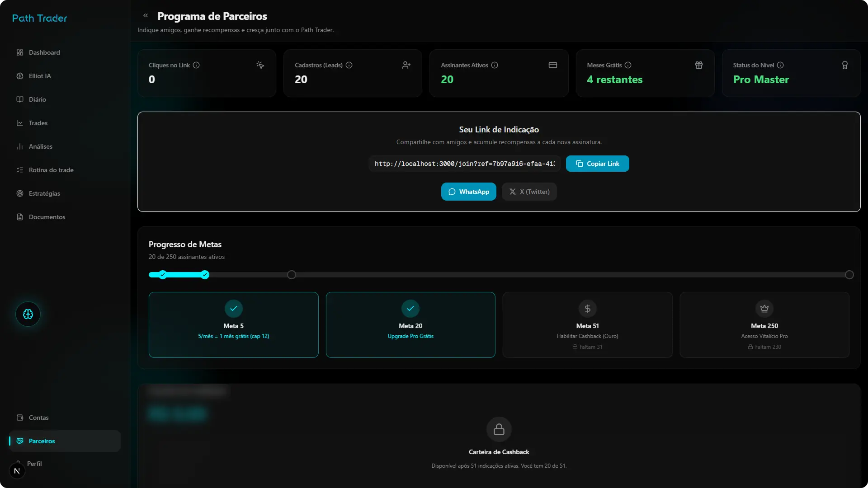Share referral link via WhatsApp
The image size is (868, 488).
click(469, 191)
